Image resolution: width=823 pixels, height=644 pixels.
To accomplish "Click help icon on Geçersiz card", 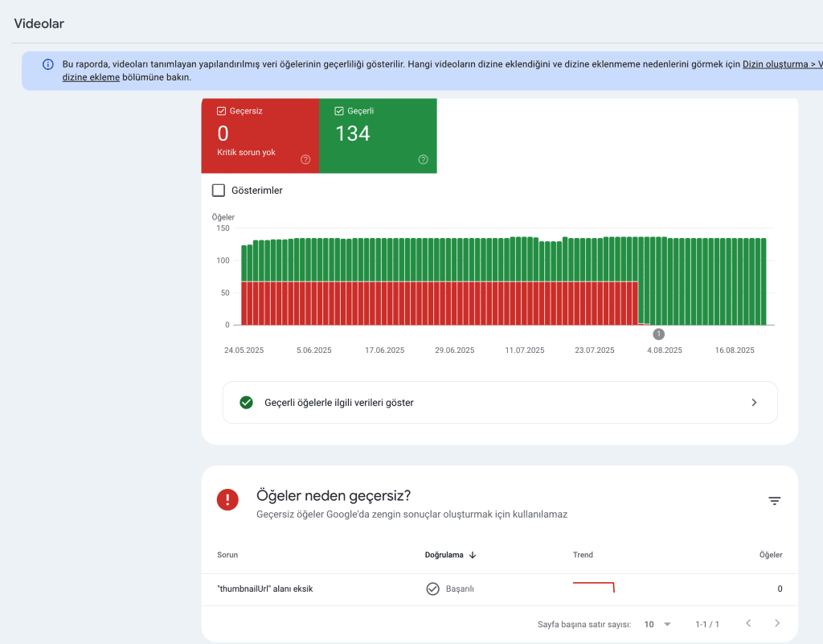I will pyautogui.click(x=305, y=159).
